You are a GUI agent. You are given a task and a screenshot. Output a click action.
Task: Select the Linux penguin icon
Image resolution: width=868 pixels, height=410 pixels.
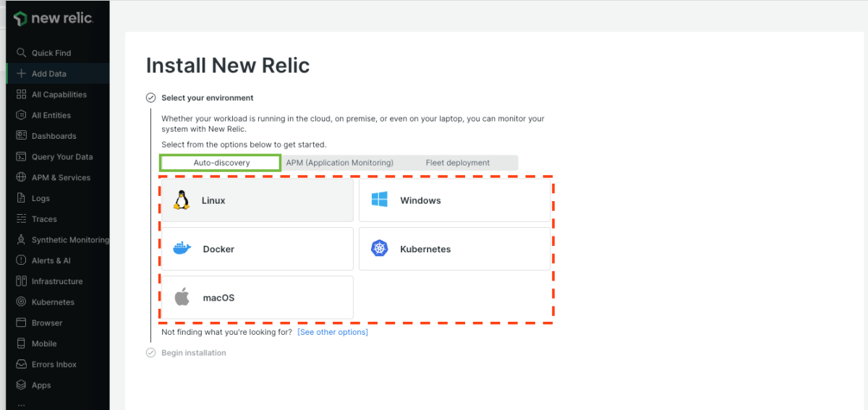tap(182, 200)
